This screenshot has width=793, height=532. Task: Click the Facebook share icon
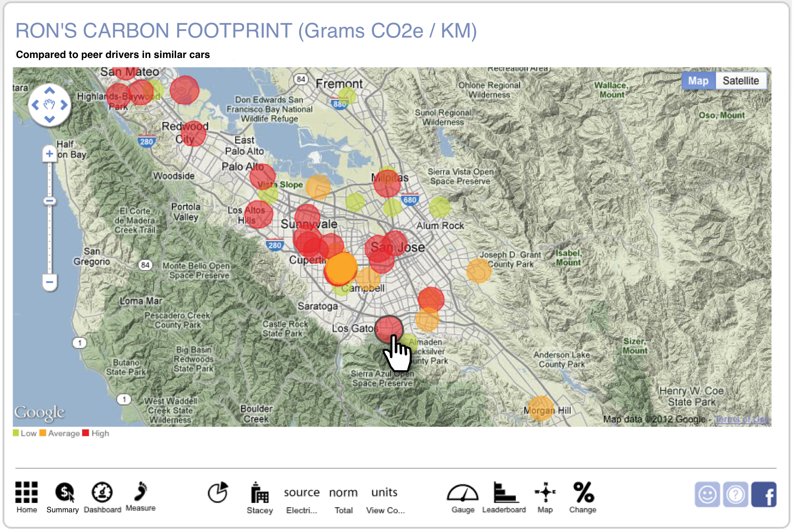coord(764,494)
